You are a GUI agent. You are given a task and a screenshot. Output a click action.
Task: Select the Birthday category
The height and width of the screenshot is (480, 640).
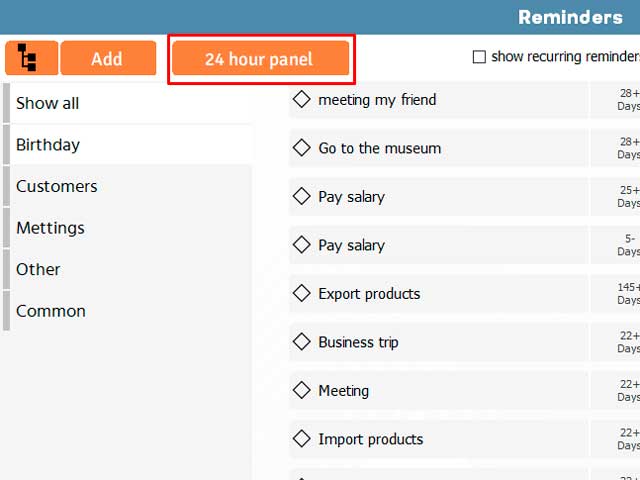point(128,145)
